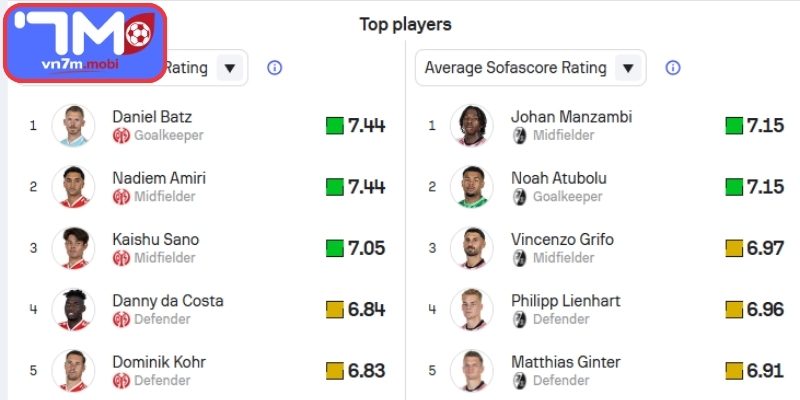Click info icon beside left rating dropdown
The height and width of the screenshot is (400, 800).
275,68
